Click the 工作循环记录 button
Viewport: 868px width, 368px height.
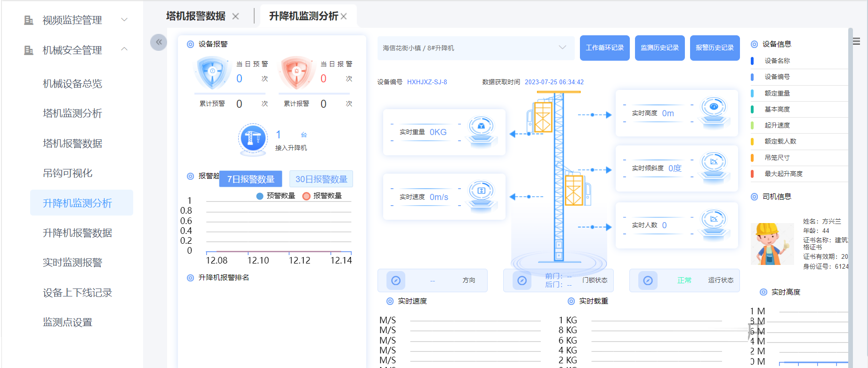point(604,48)
